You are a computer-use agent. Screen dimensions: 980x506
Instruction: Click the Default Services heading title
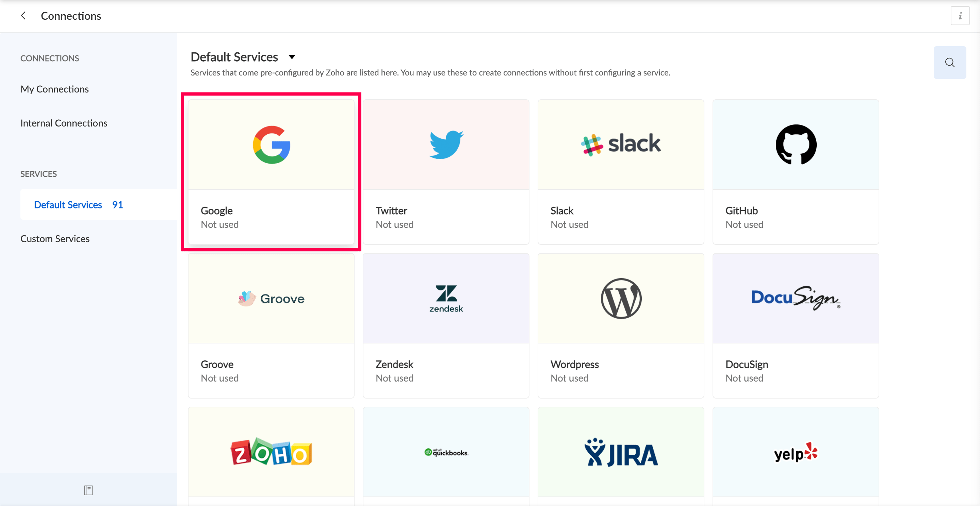point(234,57)
